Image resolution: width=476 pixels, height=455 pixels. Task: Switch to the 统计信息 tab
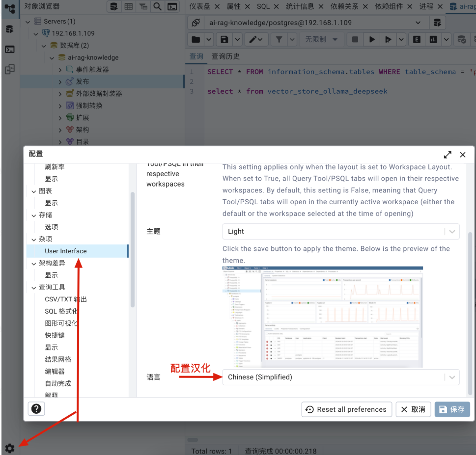pos(300,6)
